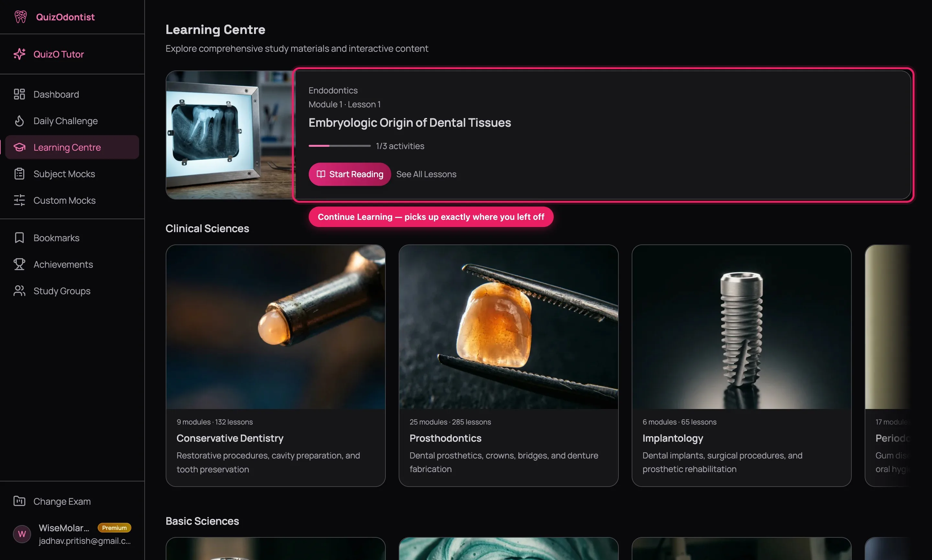The image size is (932, 560).
Task: Open the Prosthodontics course card
Action: click(508, 365)
